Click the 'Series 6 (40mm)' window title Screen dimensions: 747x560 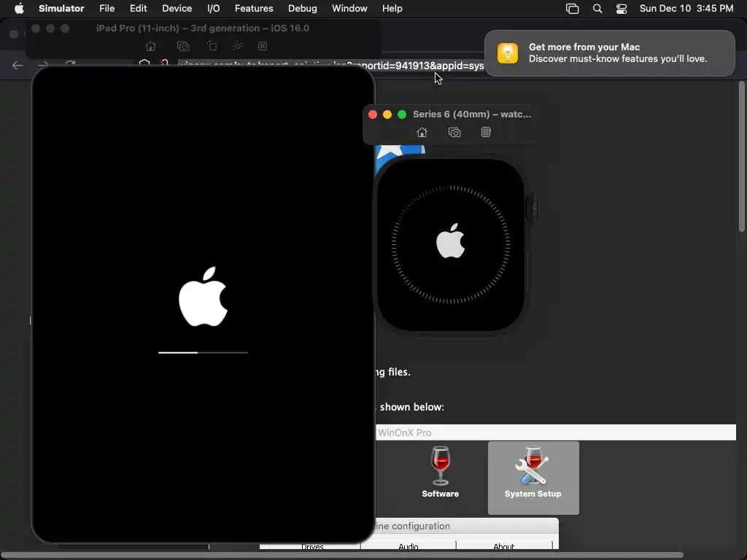pos(472,114)
